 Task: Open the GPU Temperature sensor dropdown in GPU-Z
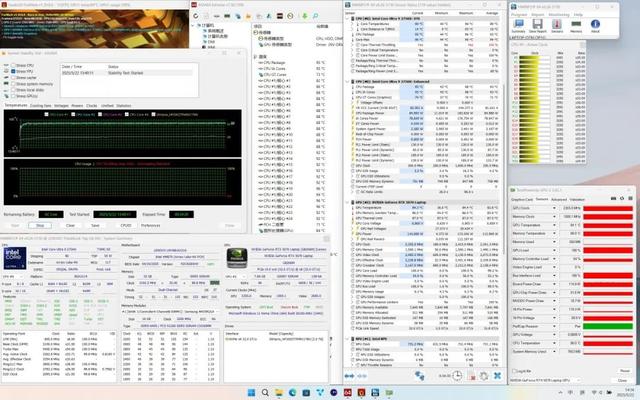(554, 225)
